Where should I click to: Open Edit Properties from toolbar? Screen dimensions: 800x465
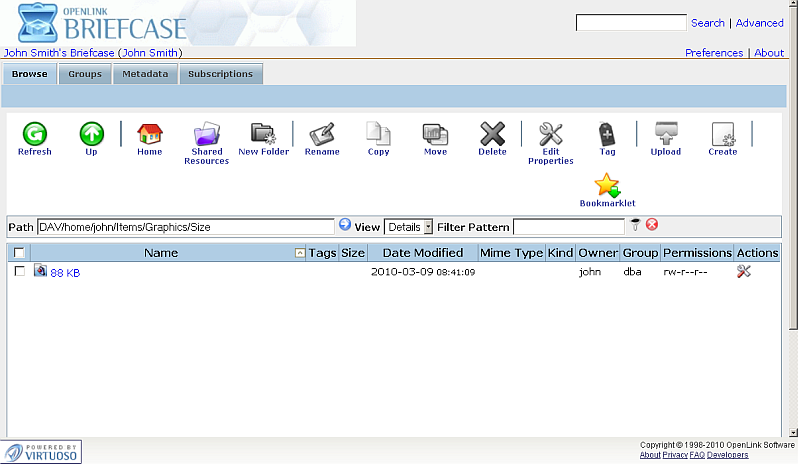[x=550, y=134]
